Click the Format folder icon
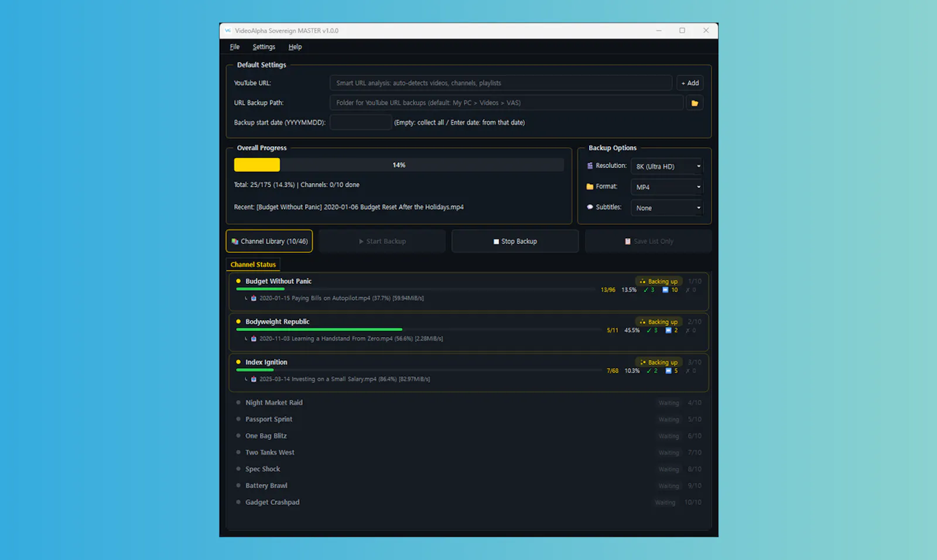Image resolution: width=937 pixels, height=560 pixels. coord(590,187)
